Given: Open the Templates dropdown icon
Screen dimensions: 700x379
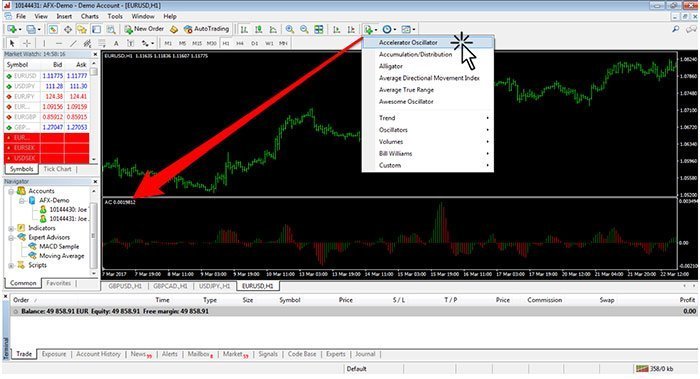Looking at the screenshot, I should (x=408, y=29).
